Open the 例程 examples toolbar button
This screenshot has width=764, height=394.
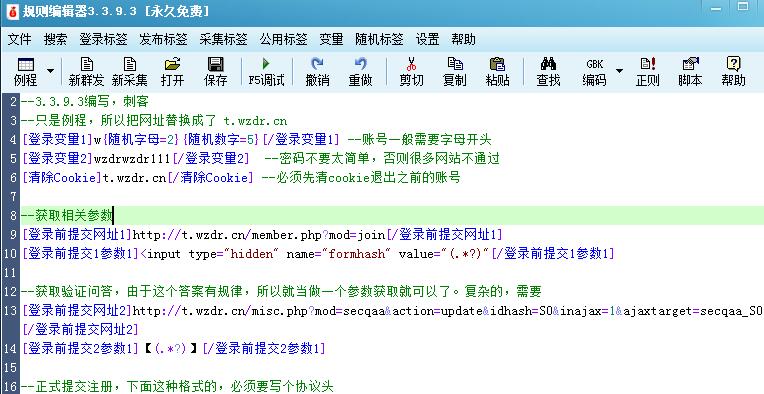click(25, 72)
